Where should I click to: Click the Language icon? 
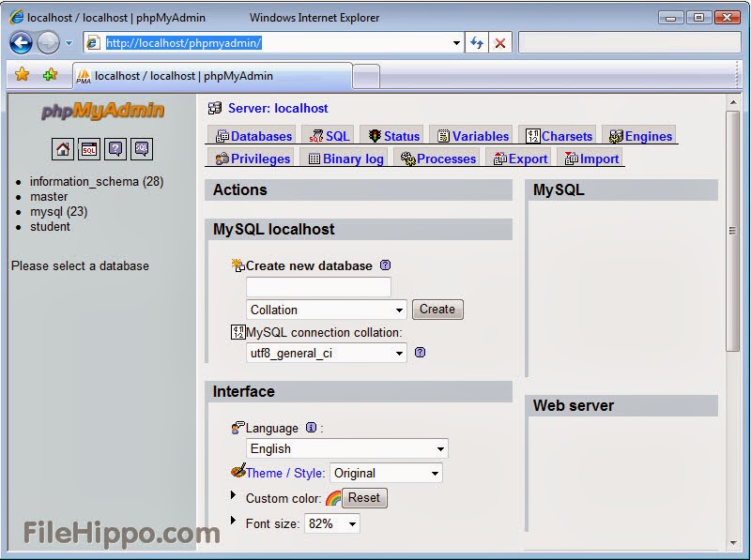point(238,428)
